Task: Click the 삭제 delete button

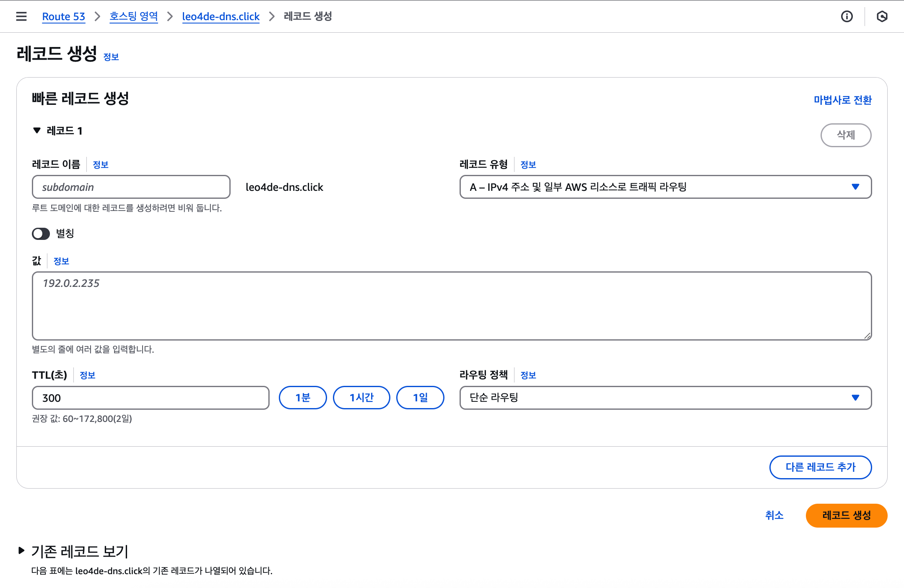Action: point(845,135)
